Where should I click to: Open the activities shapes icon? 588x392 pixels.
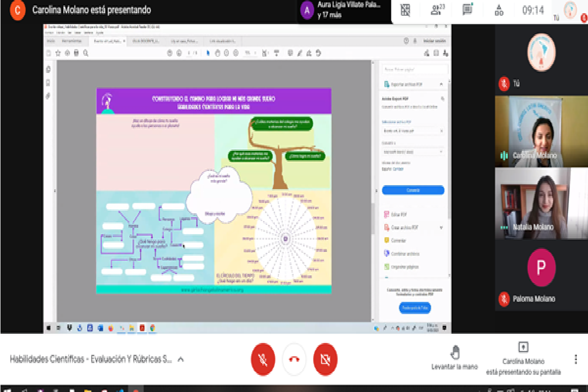[x=499, y=10]
